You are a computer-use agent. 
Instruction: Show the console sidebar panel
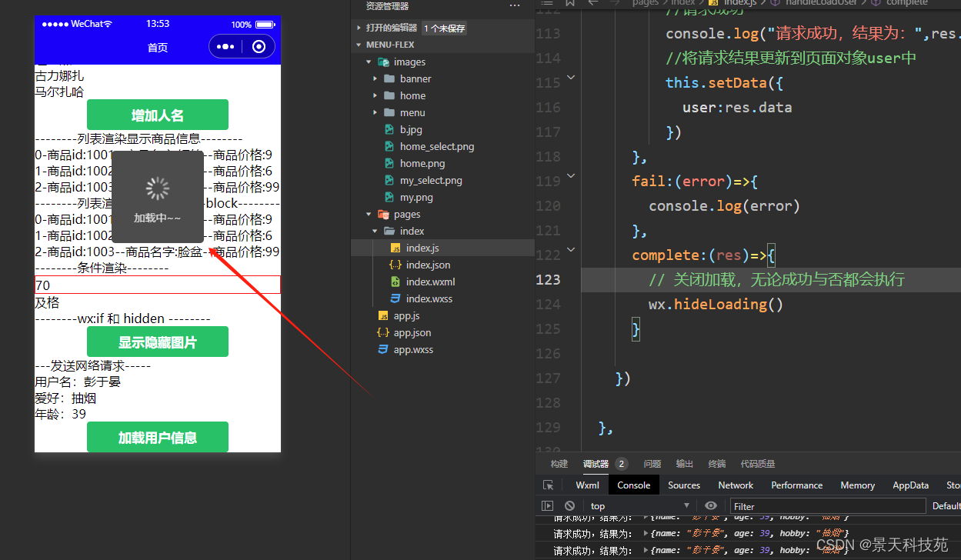click(548, 505)
